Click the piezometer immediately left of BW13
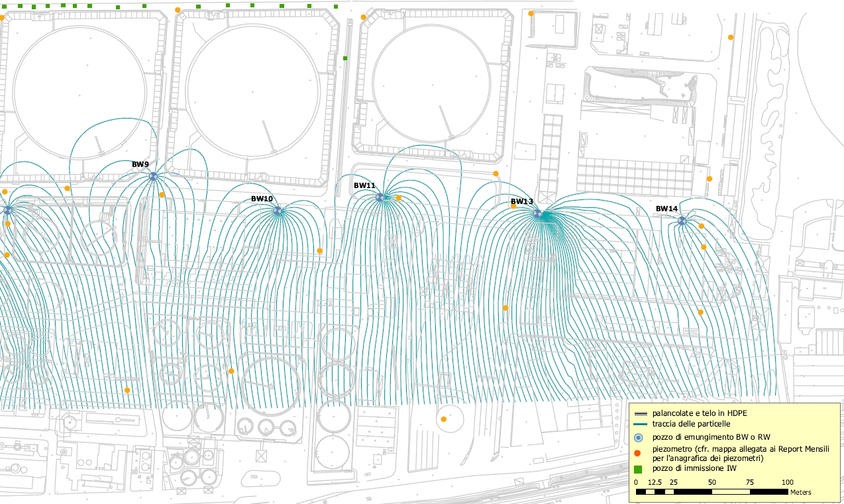Screen dimensions: 844x504 coord(513,206)
